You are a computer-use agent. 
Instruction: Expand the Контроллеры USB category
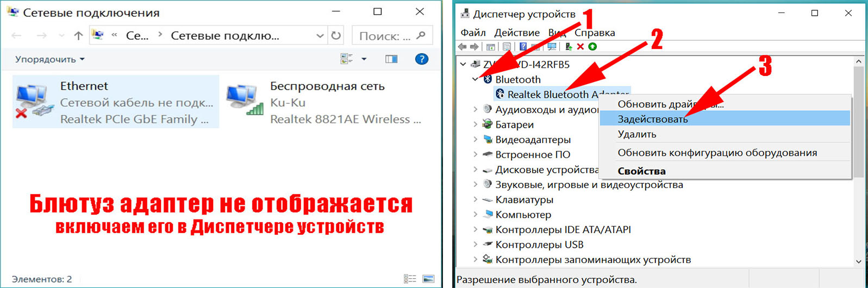[476, 245]
